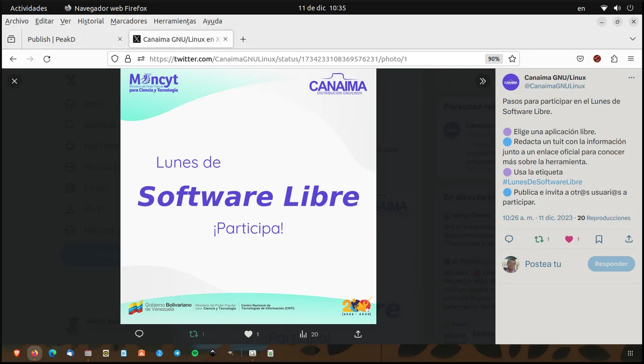Close the Publish | PeakD tab
This screenshot has height=364, width=644.
(x=120, y=39)
